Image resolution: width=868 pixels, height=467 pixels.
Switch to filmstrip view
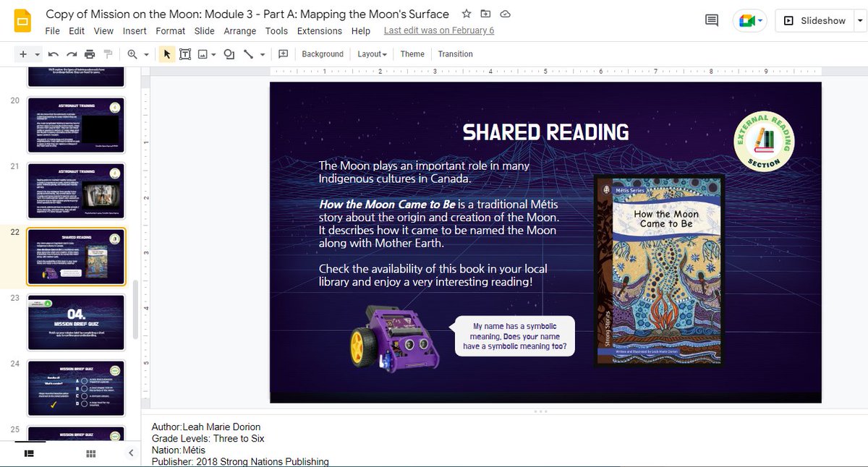pyautogui.click(x=30, y=453)
